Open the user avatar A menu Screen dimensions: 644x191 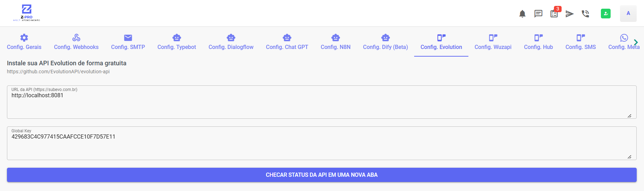point(628,14)
